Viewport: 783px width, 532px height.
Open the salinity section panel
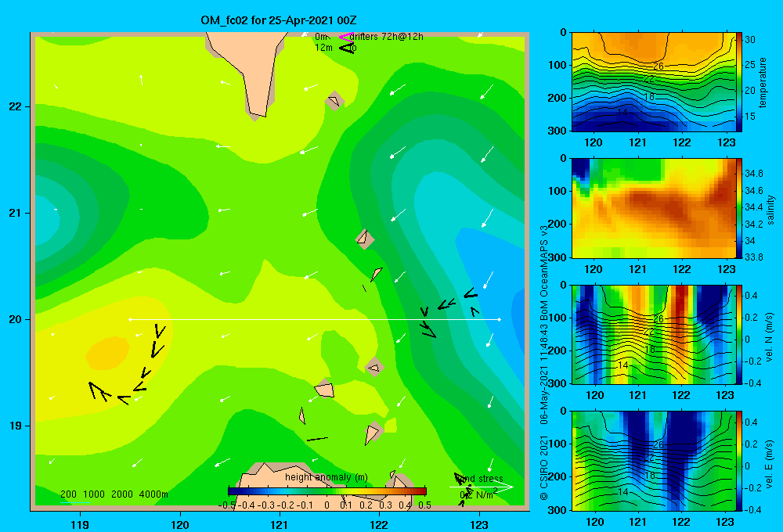(654, 208)
